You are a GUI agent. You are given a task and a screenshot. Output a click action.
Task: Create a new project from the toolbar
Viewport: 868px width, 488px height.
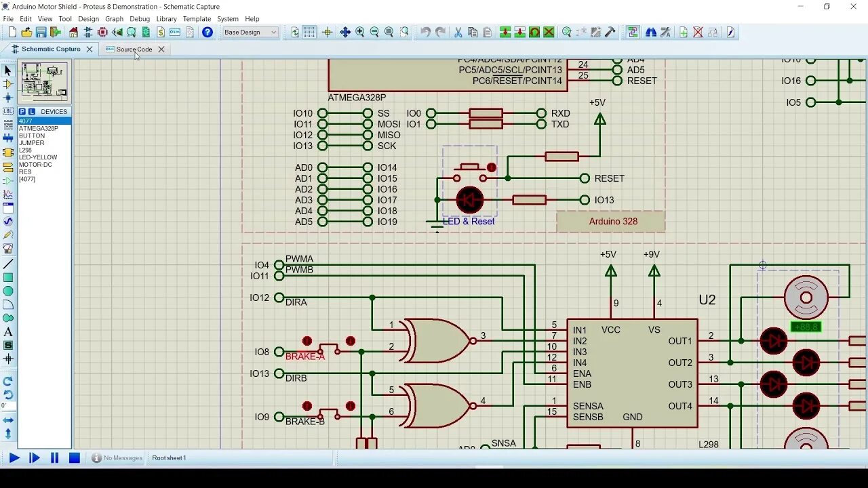(x=12, y=33)
